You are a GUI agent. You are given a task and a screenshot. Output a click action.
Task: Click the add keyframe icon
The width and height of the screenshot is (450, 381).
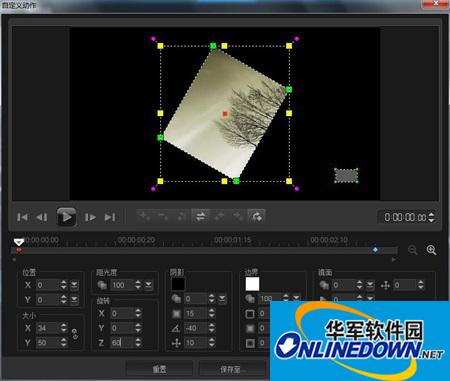pyautogui.click(x=145, y=217)
